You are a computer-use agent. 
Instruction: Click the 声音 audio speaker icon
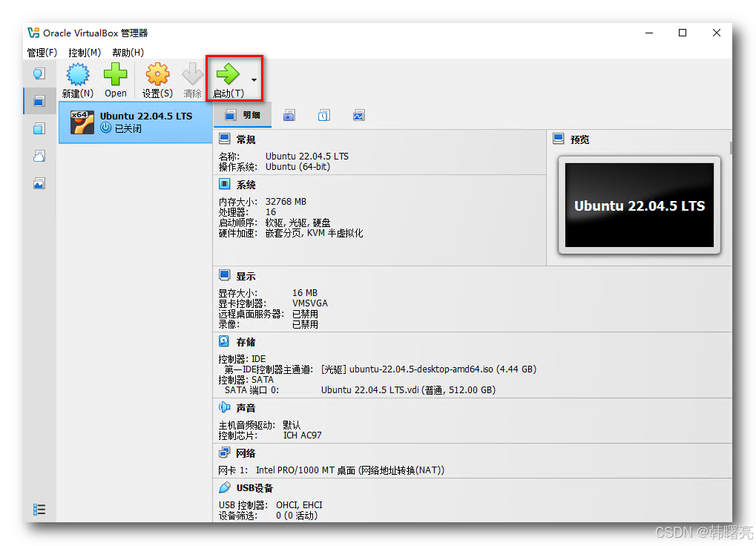pyautogui.click(x=224, y=408)
